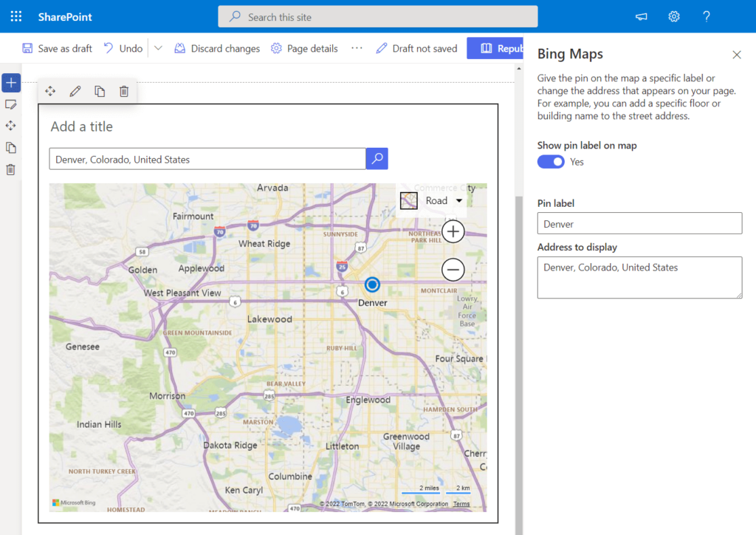The image size is (756, 535).
Task: Click the map search magnifier button
Action: coord(377,159)
